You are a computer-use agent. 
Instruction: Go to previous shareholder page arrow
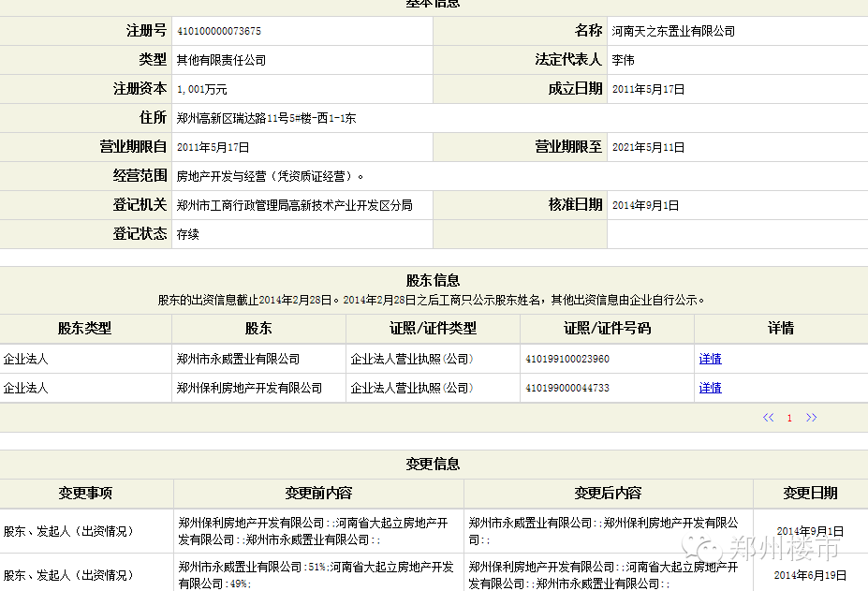click(x=769, y=418)
